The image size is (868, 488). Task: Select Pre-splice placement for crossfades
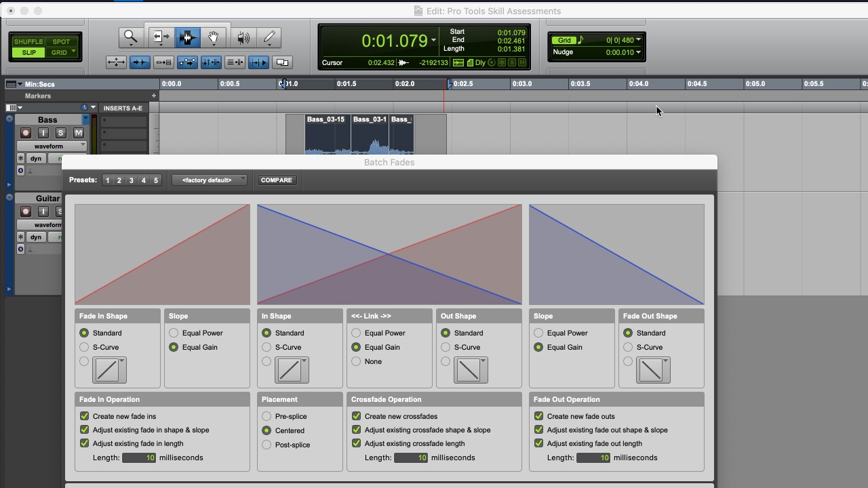tap(267, 416)
